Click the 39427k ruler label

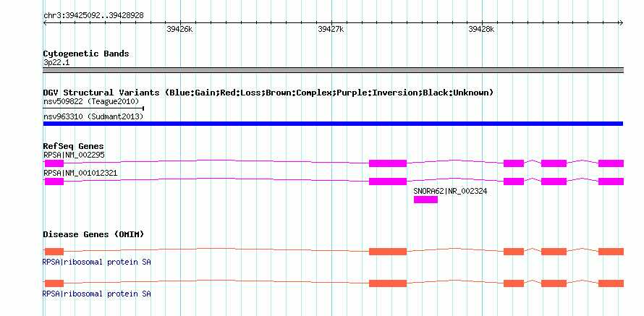click(331, 29)
